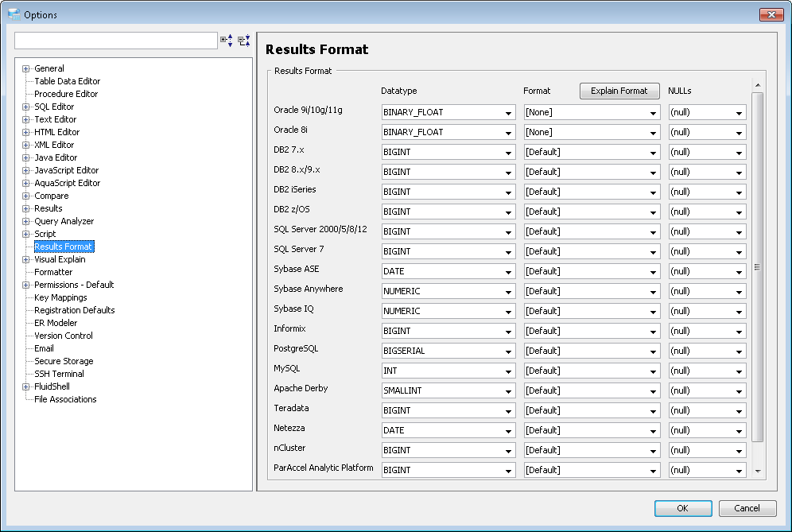The width and height of the screenshot is (792, 532).
Task: Open the Sybase ASE datatype dropdown
Action: coord(448,271)
